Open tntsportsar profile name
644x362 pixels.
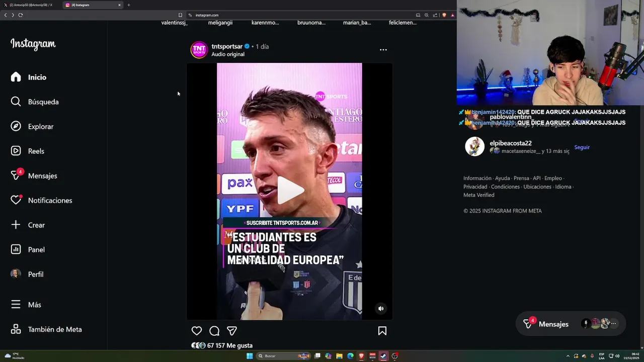(x=227, y=46)
